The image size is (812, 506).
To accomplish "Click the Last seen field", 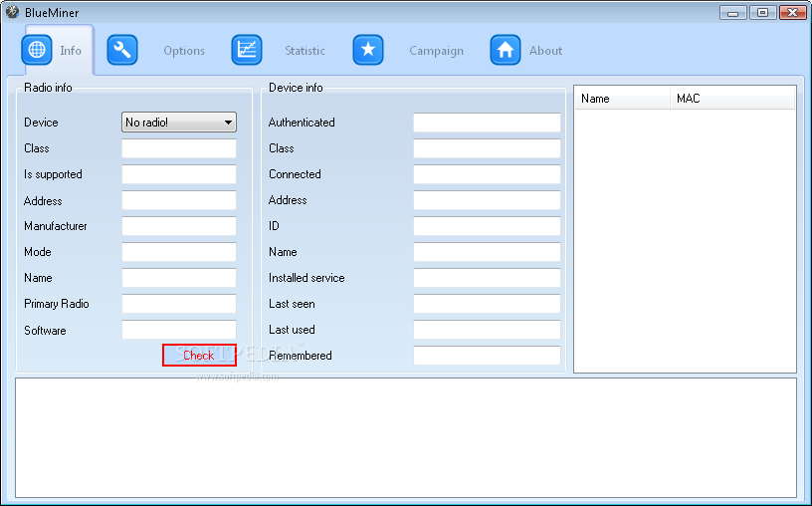I will [487, 304].
